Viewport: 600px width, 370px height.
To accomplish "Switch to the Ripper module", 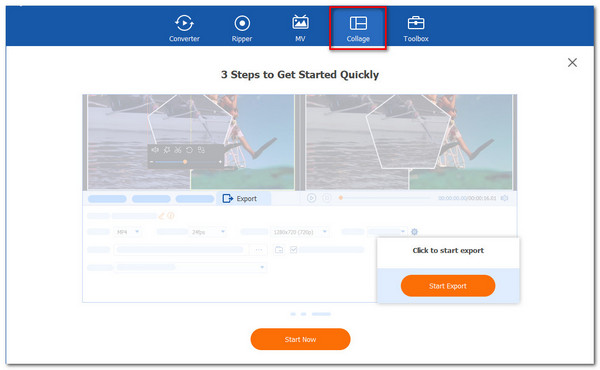I will pyautogui.click(x=242, y=28).
